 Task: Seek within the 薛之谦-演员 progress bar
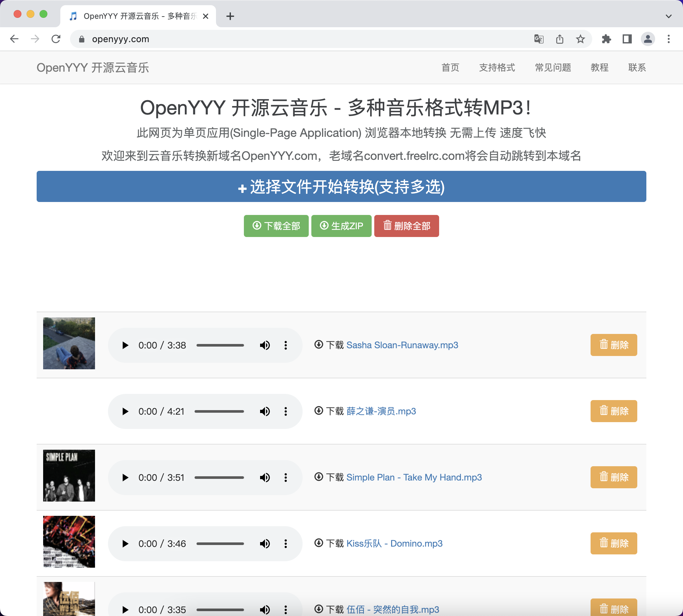[x=219, y=411]
